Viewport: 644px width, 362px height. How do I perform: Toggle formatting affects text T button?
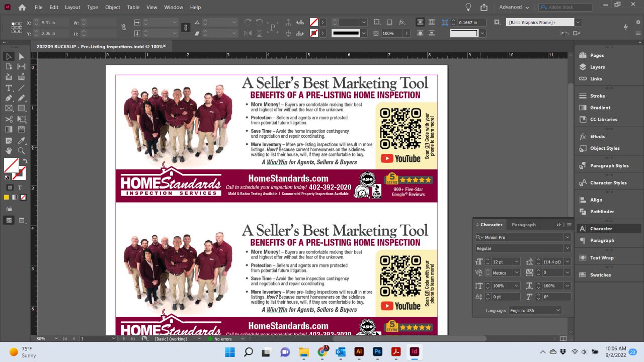click(20, 188)
